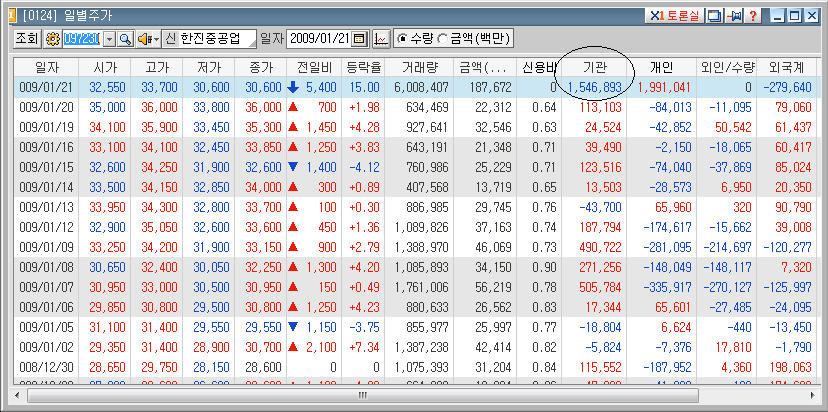Click the date field 2009/01/21
Image resolution: width=828 pixels, height=412 pixels.
[x=319, y=39]
